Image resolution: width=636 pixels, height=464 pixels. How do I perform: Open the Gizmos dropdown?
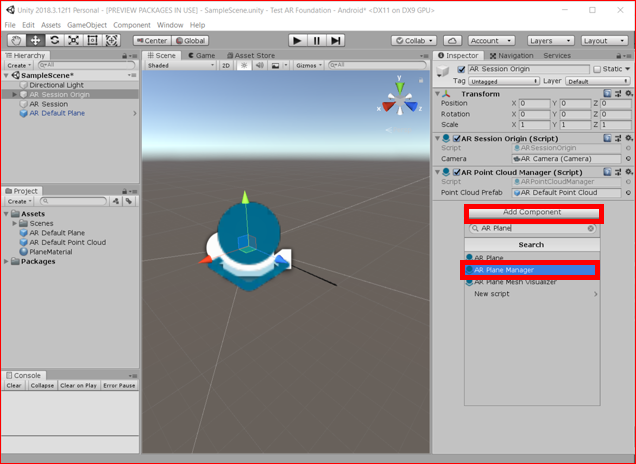[309, 65]
